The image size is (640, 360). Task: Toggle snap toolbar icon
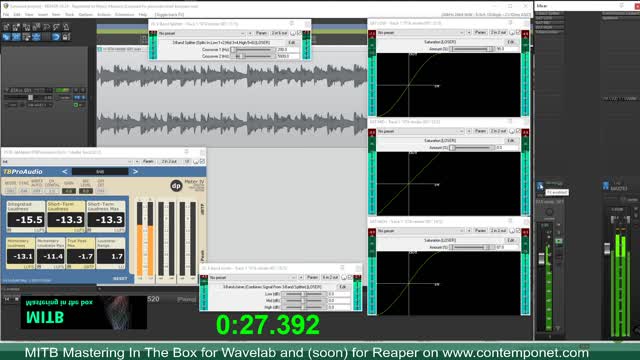56,37
